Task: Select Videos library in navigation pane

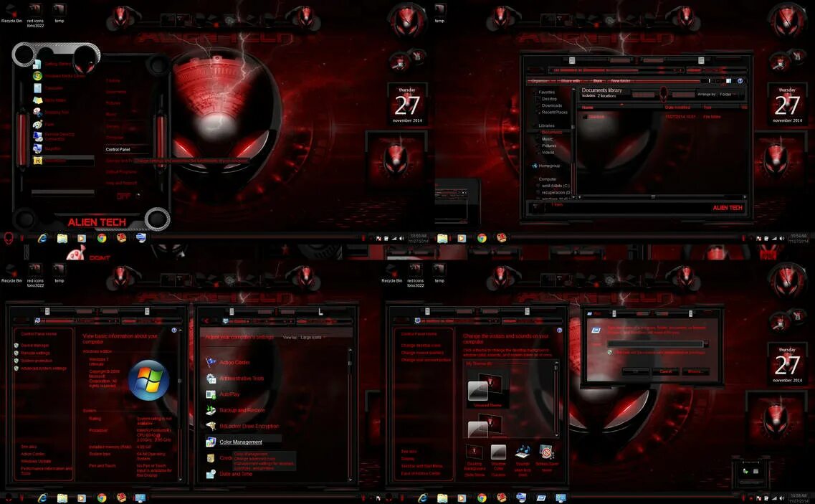Action: tap(548, 153)
